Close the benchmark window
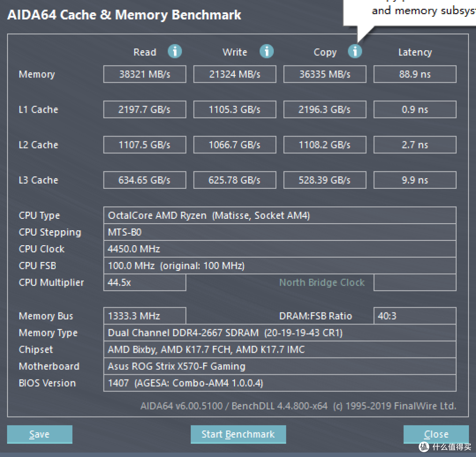Image resolution: width=476 pixels, height=457 pixels. tap(436, 434)
